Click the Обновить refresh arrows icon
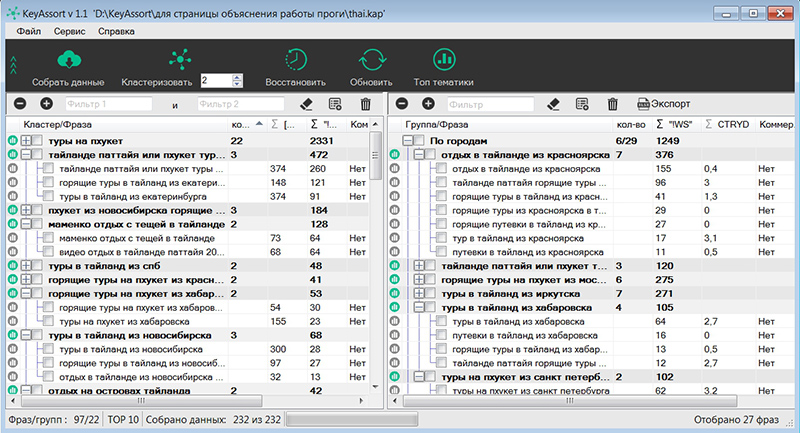The width and height of the screenshot is (800, 433). click(x=372, y=60)
